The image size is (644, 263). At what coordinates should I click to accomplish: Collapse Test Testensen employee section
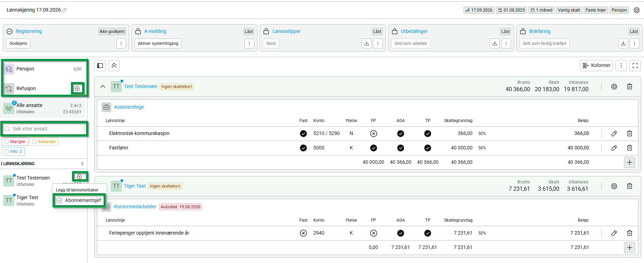[103, 87]
